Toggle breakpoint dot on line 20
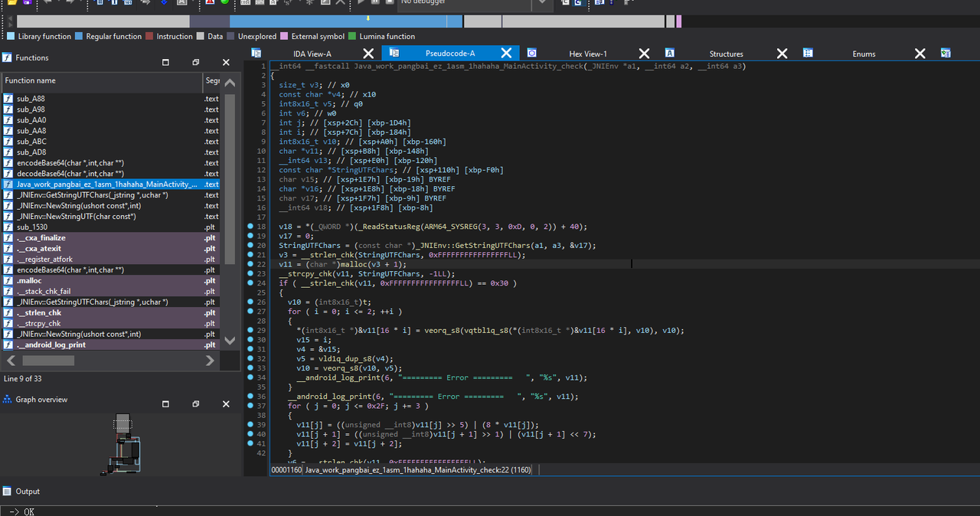Viewport: 980px width, 516px height. [250, 246]
